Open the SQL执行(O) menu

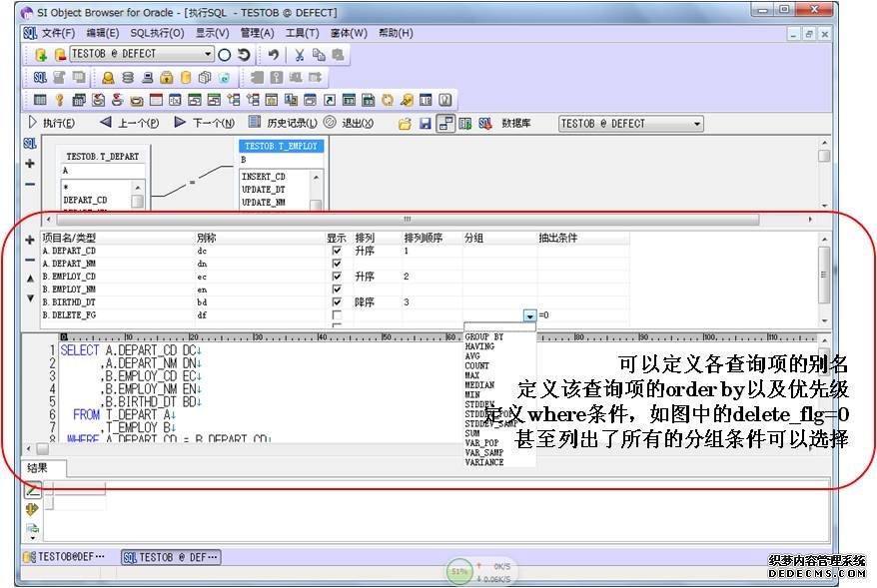coord(157,33)
